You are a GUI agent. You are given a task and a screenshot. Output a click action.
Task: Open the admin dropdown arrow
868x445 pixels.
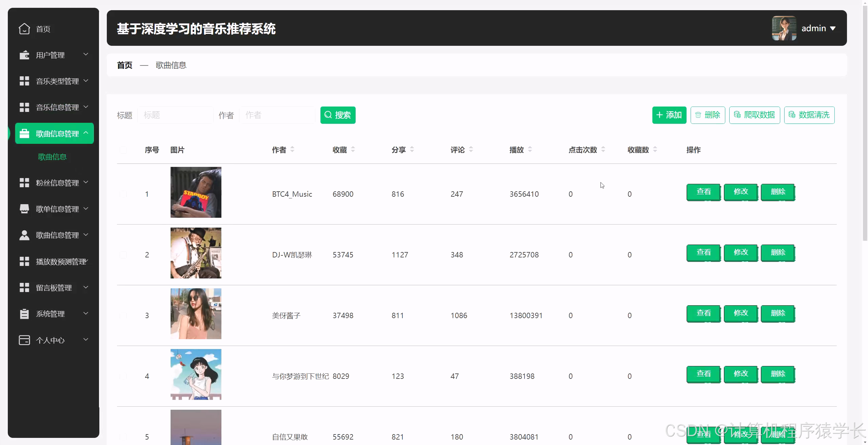pyautogui.click(x=833, y=28)
